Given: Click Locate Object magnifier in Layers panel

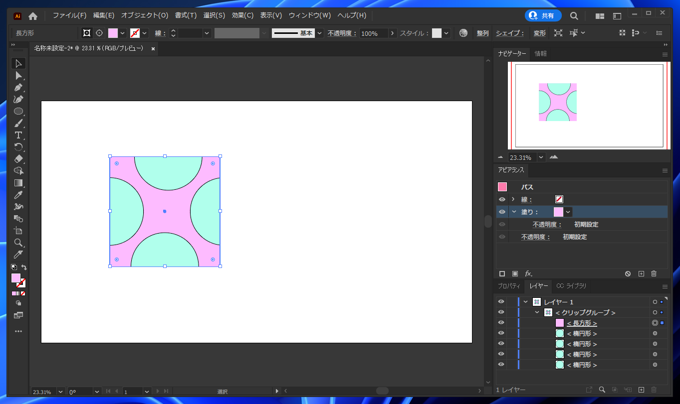Looking at the screenshot, I should [x=602, y=390].
